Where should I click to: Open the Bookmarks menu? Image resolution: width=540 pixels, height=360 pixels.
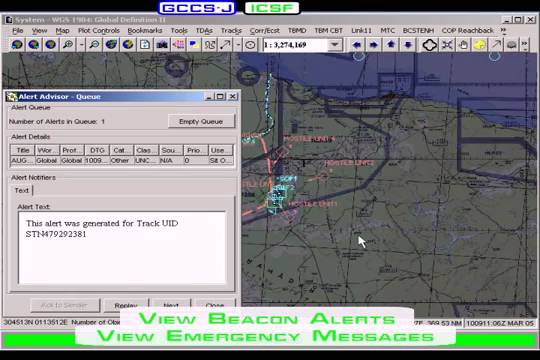[145, 31]
